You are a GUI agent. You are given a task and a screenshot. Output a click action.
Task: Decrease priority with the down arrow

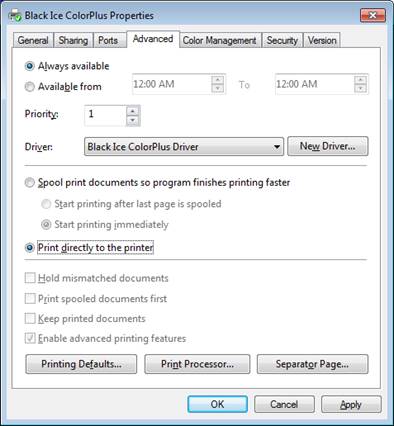[133, 120]
